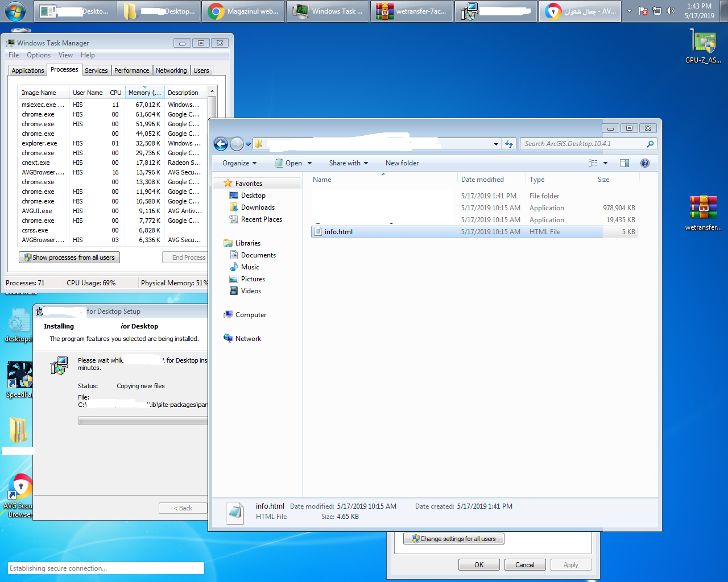Viewport: 728px width, 582px height.
Task: Open Task Manager View menu
Action: (65, 55)
